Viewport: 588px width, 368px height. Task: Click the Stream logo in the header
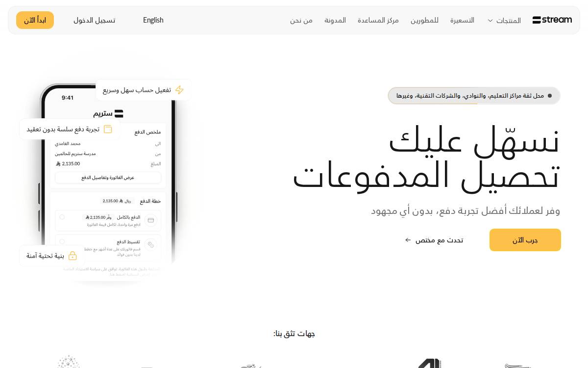click(x=552, y=20)
